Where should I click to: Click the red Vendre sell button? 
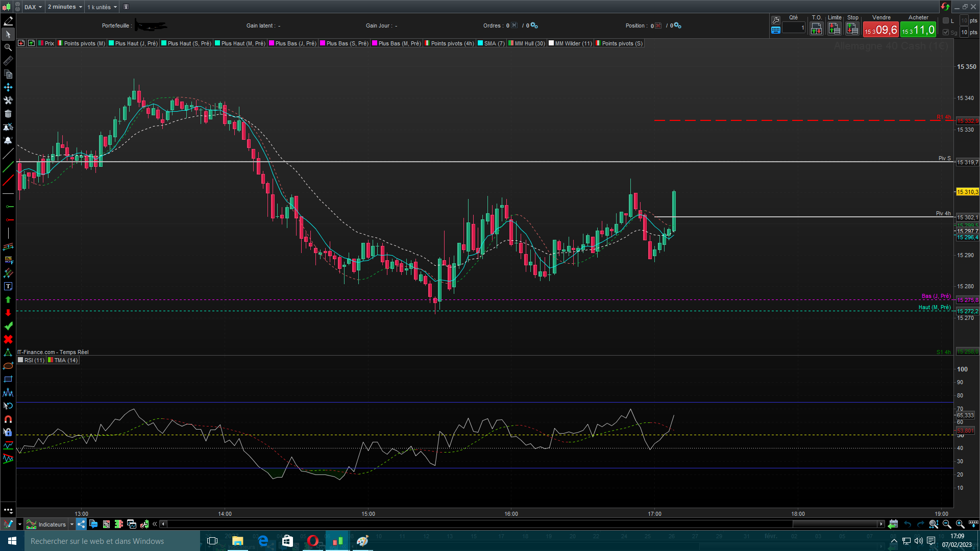pos(881,30)
